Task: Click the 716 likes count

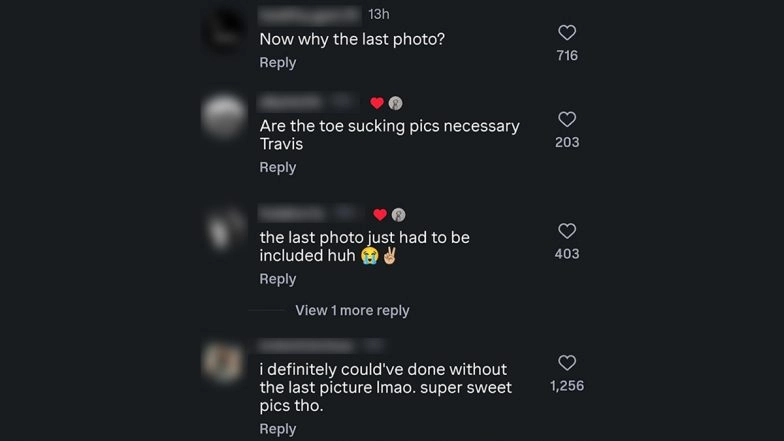Action: [x=567, y=56]
